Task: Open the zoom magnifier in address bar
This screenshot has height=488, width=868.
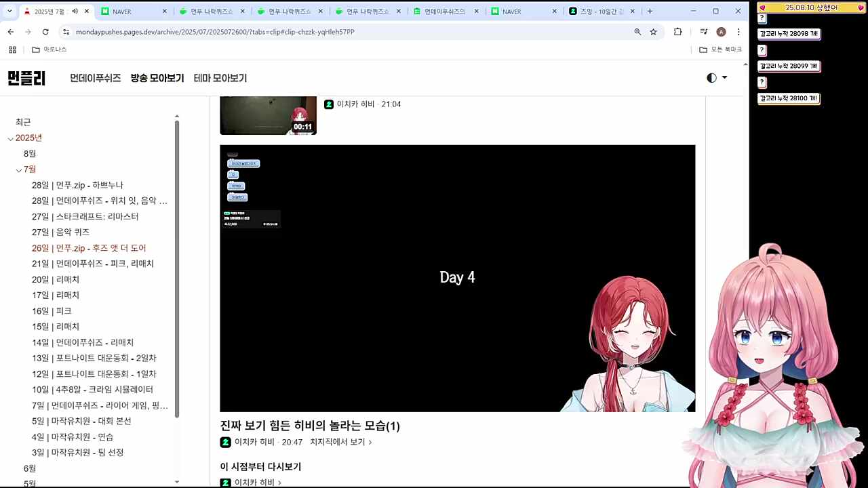Action: tap(637, 32)
